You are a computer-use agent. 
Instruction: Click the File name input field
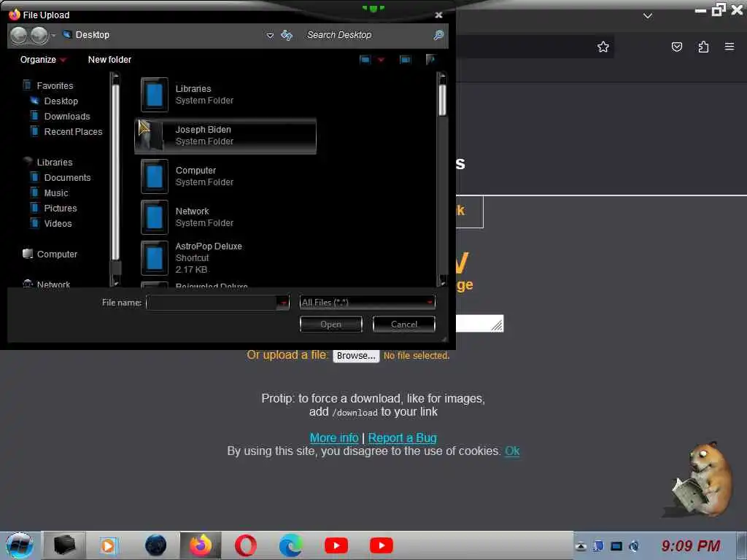(x=212, y=303)
